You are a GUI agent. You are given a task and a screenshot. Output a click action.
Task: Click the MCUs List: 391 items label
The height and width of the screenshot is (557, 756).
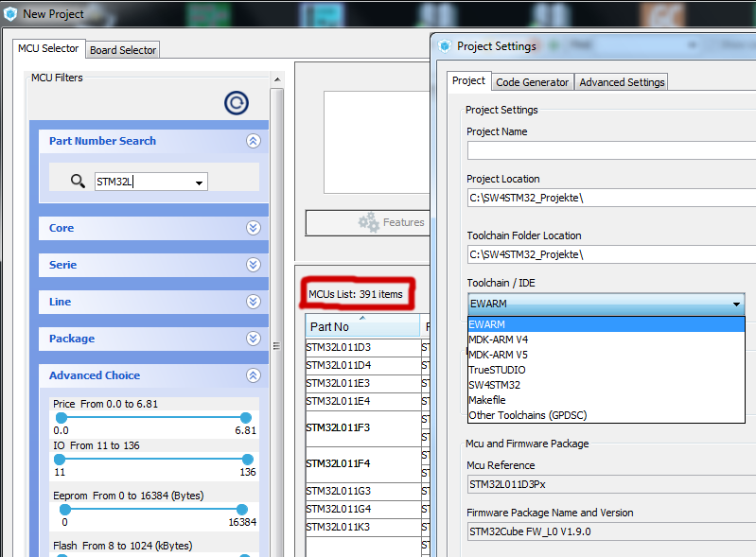click(356, 294)
